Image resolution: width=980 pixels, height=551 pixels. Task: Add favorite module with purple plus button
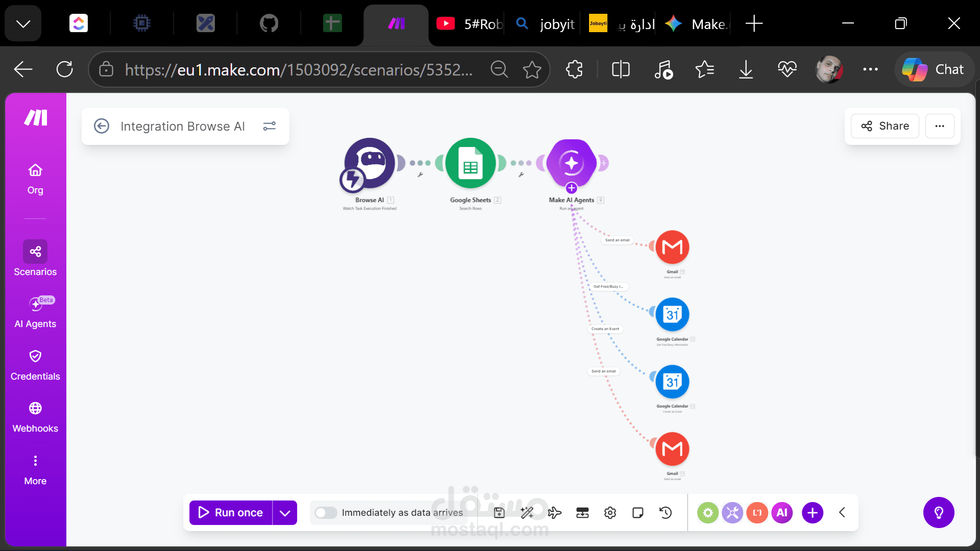pos(813,513)
